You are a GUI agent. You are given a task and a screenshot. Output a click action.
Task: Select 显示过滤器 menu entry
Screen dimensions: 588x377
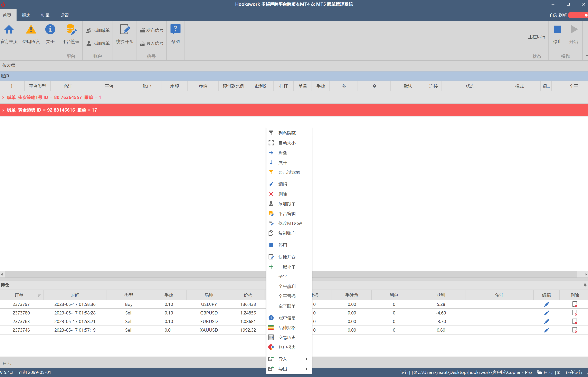[x=289, y=172]
